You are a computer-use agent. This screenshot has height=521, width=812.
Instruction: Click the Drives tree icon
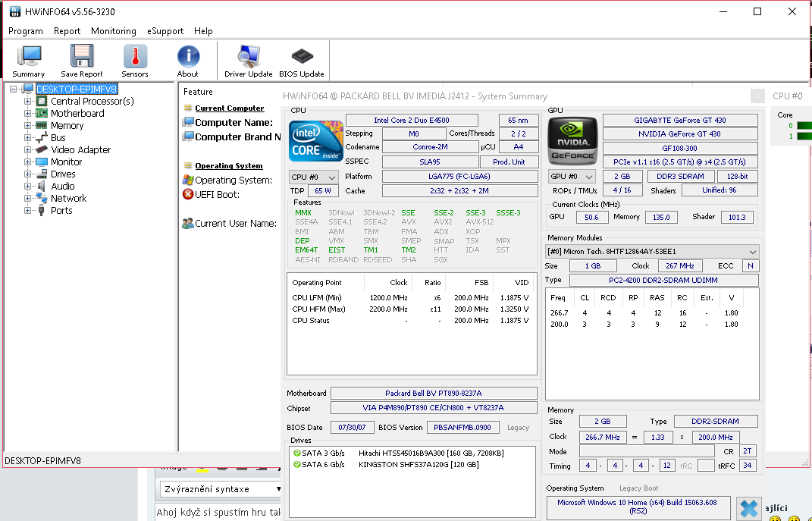42,174
